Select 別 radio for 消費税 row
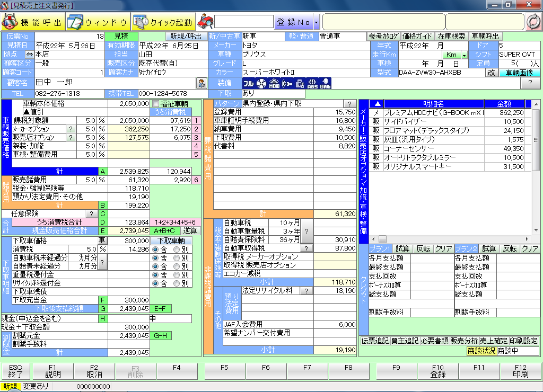The height and width of the screenshot is (392, 543). (x=177, y=249)
